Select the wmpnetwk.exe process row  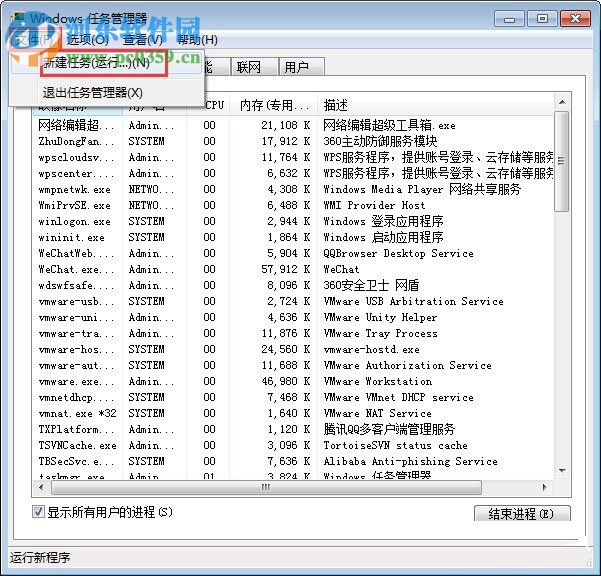pos(293,189)
